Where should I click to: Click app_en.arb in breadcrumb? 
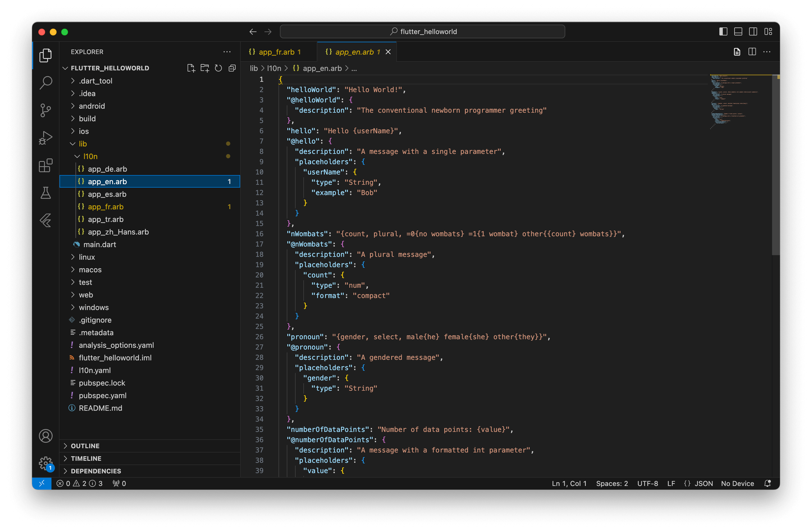coord(322,68)
